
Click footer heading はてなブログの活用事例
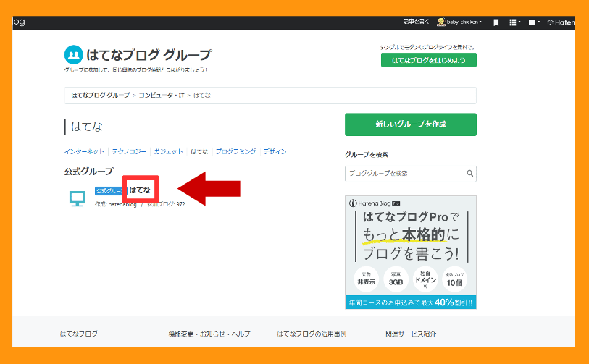click(x=312, y=334)
